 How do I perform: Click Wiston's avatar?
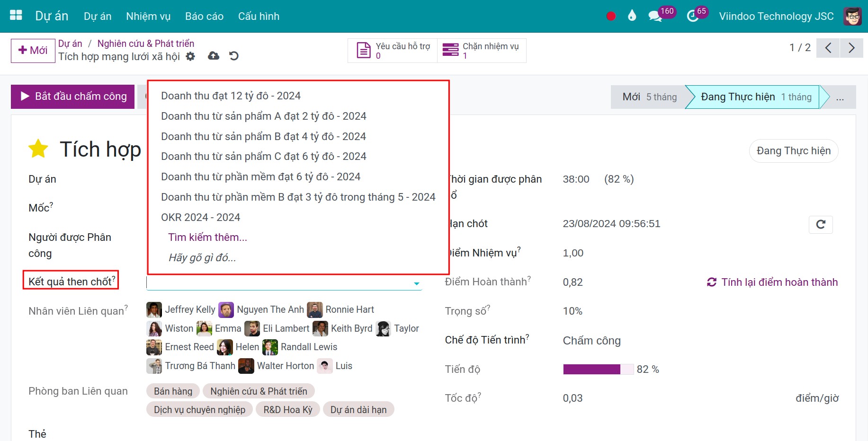154,328
